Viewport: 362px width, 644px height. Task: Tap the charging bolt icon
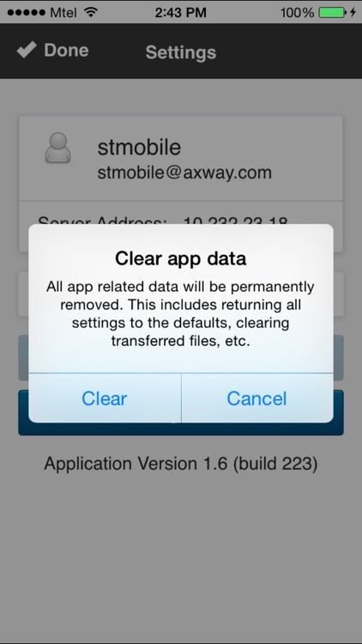353,12
